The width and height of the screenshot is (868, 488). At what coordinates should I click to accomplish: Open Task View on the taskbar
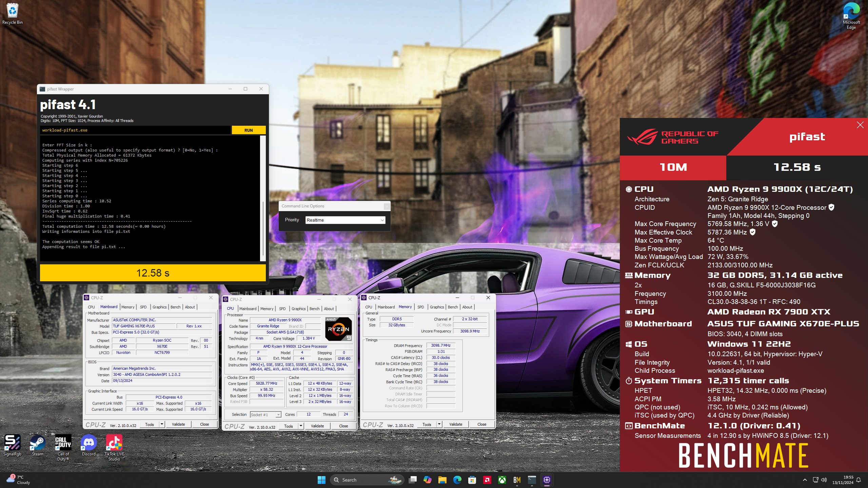tap(413, 480)
